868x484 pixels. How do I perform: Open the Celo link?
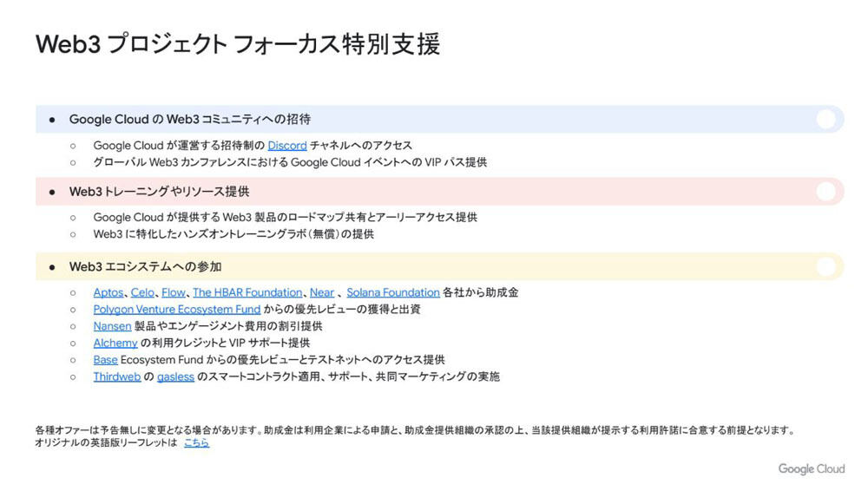click(142, 292)
